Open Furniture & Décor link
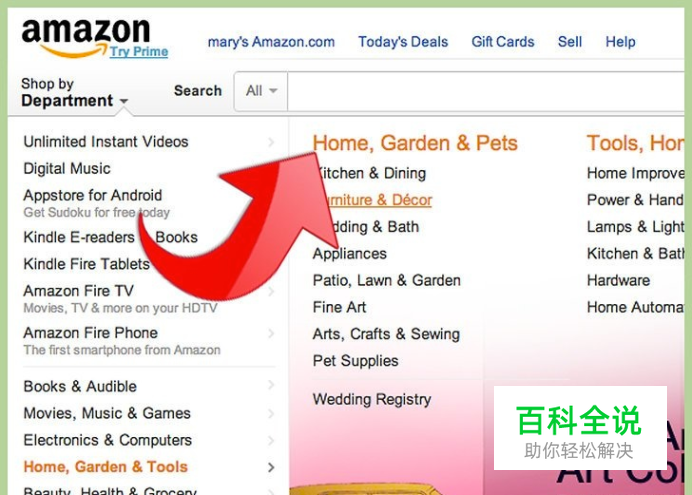692x495 pixels. point(379,200)
